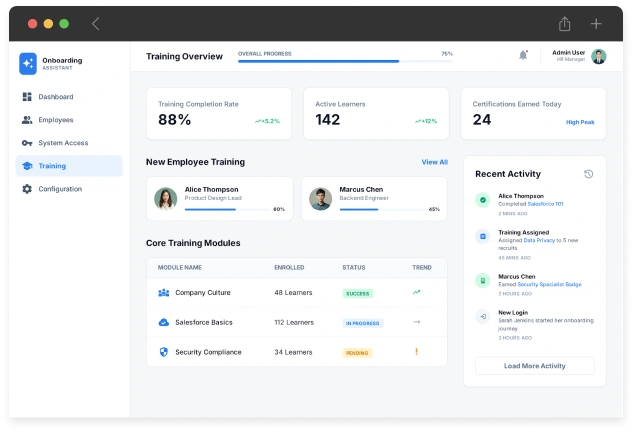Viewport: 634px width, 432px height.
Task: Click the View All link
Action: (x=434, y=162)
